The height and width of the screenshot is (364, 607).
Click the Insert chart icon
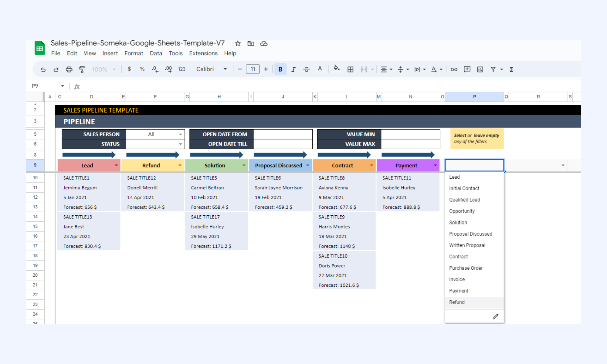480,69
